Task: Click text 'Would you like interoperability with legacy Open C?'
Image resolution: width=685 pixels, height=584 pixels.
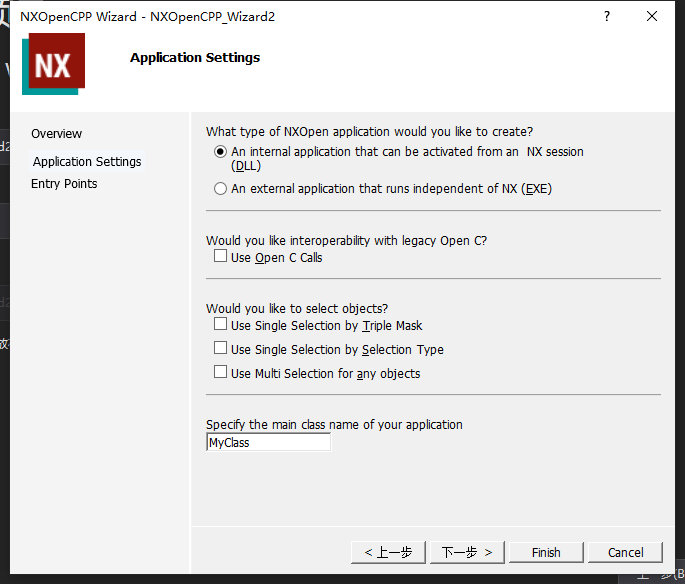Action: click(346, 241)
